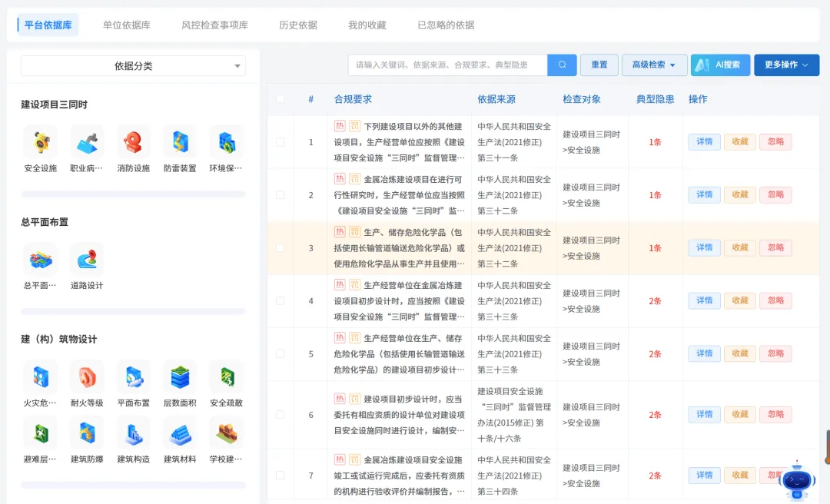Screen dimensions: 830x504
Task: Click the scrollbar under 建(构)筑物设计 icons
Action: (x=134, y=485)
